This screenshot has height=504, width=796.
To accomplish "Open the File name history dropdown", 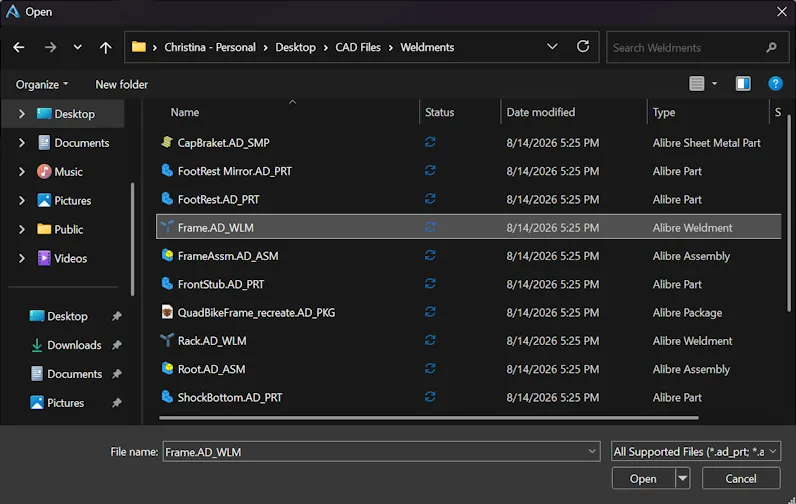I will point(592,451).
